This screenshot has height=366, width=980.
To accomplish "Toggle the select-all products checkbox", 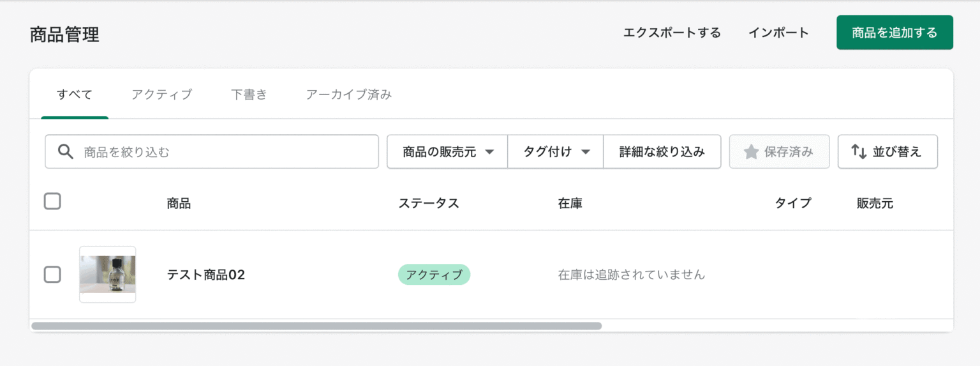I will tap(52, 202).
